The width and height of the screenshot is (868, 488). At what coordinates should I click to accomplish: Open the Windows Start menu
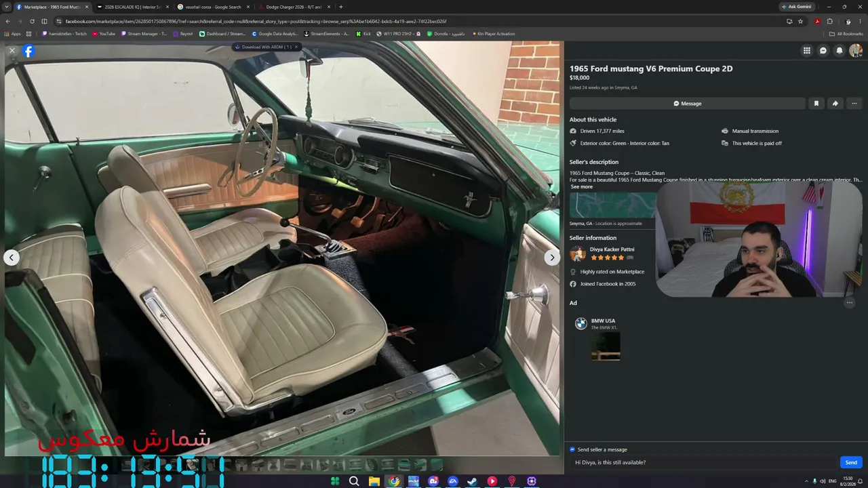(x=335, y=481)
